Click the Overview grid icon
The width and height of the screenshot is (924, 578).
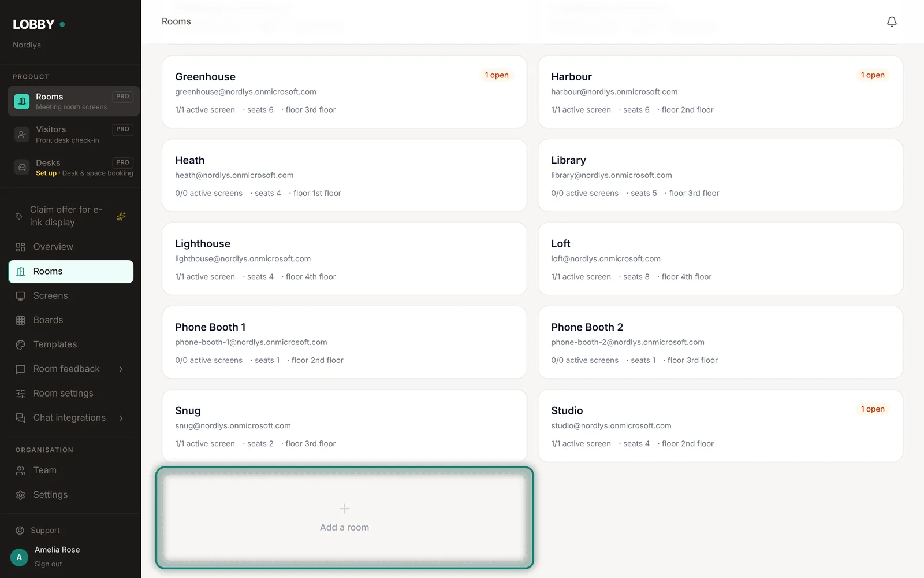(x=21, y=247)
